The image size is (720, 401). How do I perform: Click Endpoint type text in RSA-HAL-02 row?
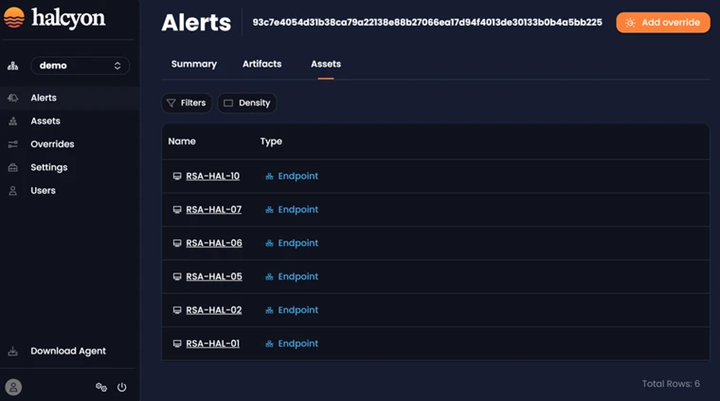(298, 310)
